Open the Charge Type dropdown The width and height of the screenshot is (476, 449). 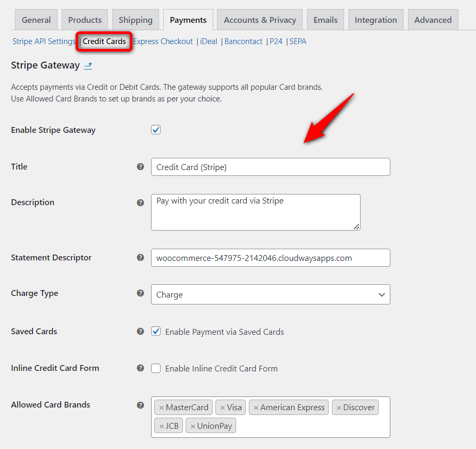[271, 294]
